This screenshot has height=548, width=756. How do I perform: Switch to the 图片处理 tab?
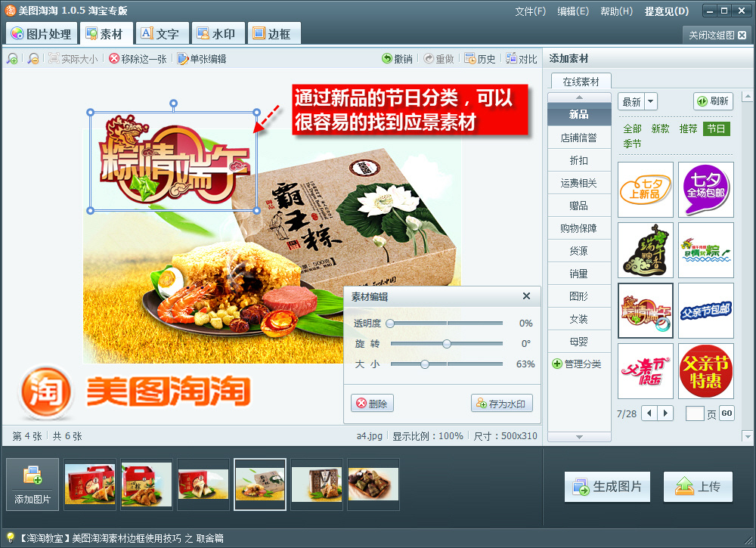42,33
